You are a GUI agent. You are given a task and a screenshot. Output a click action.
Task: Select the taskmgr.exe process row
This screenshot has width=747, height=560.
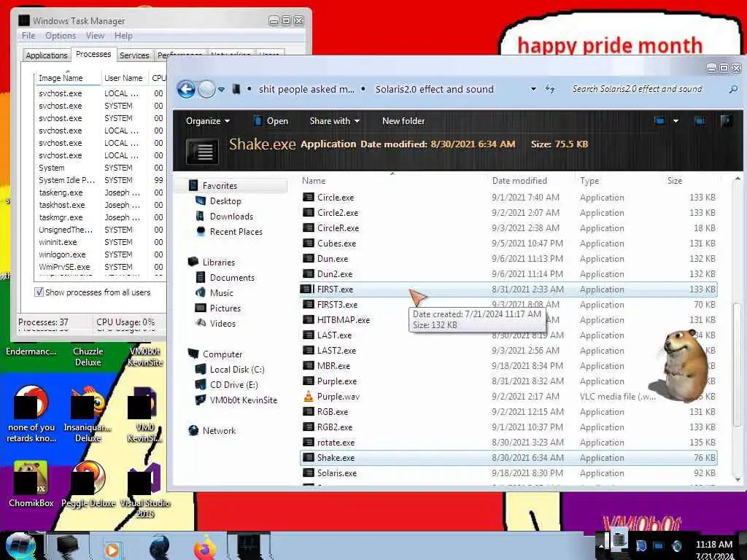(101, 217)
